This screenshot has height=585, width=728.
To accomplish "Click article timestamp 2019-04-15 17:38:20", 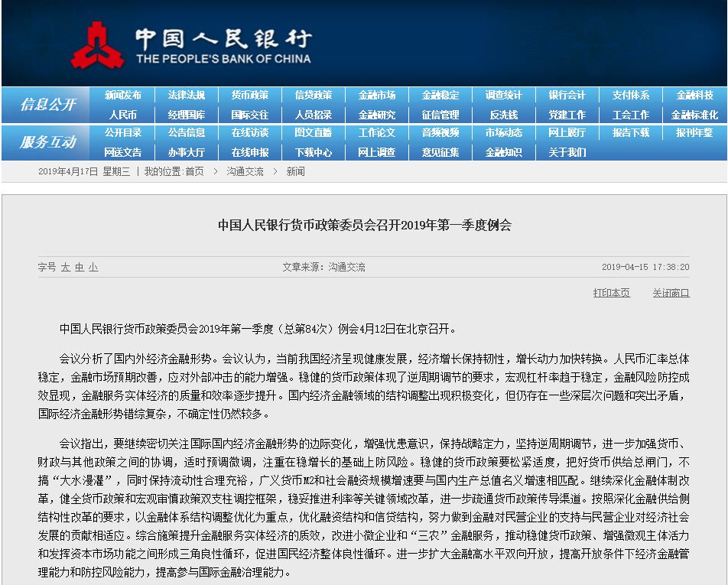I will (x=645, y=268).
